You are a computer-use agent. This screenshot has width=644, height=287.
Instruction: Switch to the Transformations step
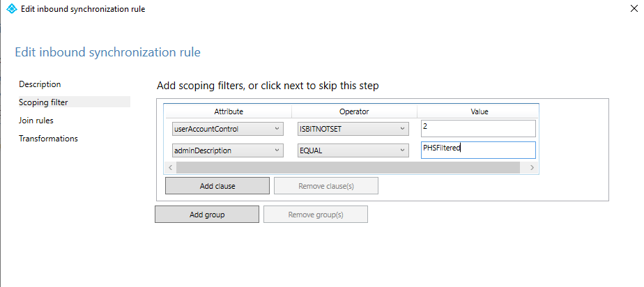point(48,139)
